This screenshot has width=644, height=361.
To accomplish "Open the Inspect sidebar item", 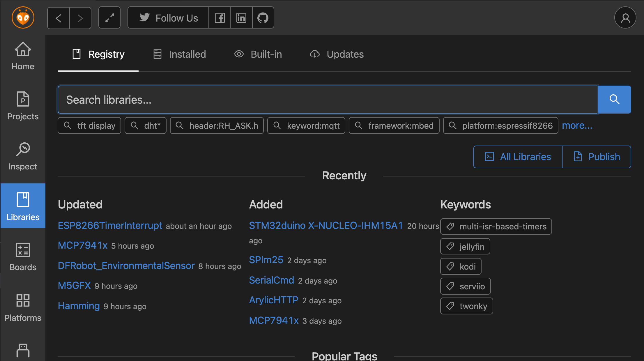I will [x=23, y=156].
